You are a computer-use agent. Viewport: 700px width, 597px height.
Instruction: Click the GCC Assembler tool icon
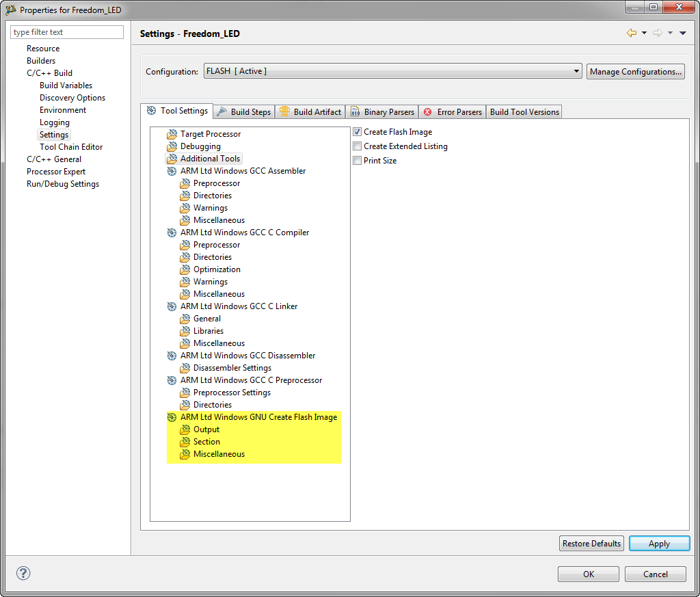pos(172,171)
